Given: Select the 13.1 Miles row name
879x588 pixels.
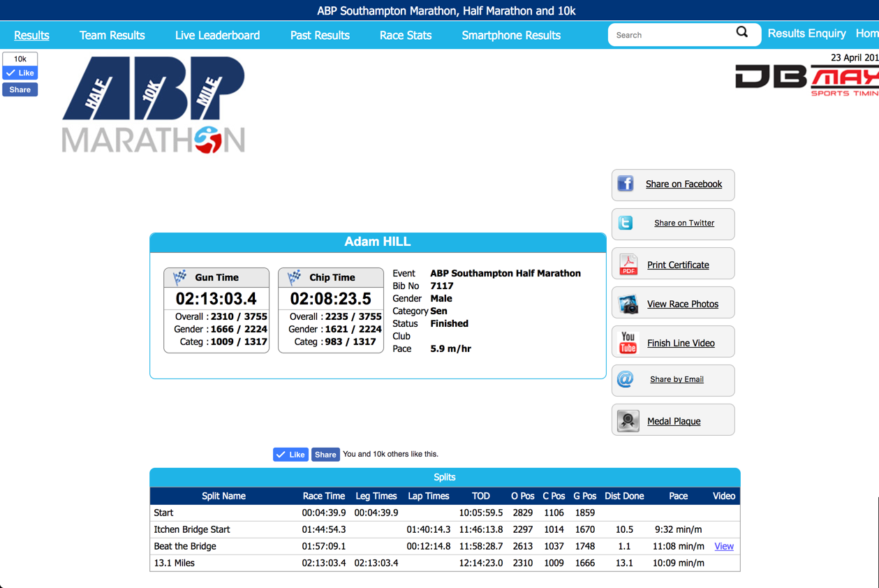Looking at the screenshot, I should [x=175, y=563].
